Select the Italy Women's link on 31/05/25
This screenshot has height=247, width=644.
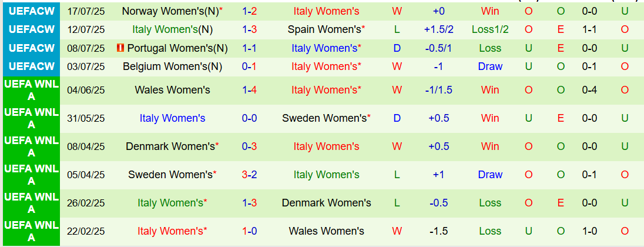click(173, 118)
